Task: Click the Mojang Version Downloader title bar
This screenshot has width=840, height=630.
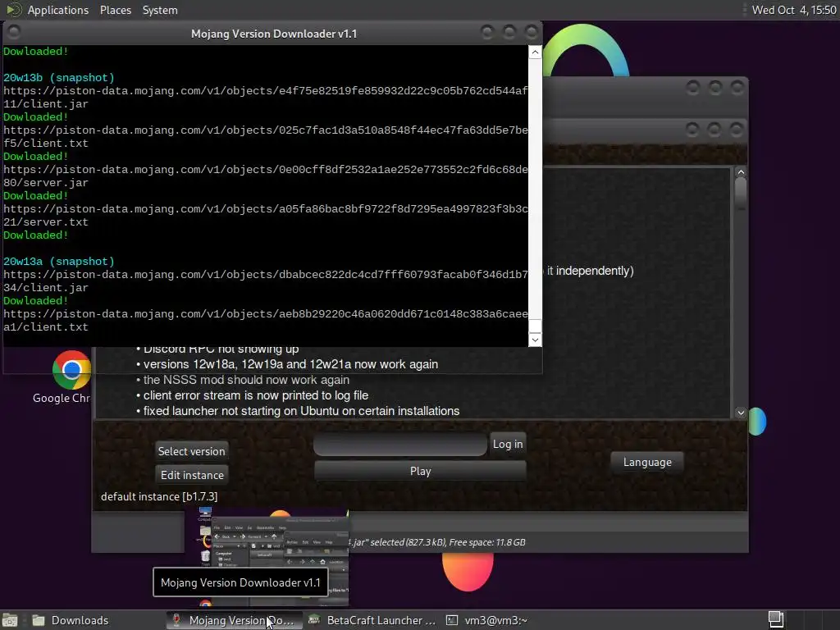Action: coord(273,34)
